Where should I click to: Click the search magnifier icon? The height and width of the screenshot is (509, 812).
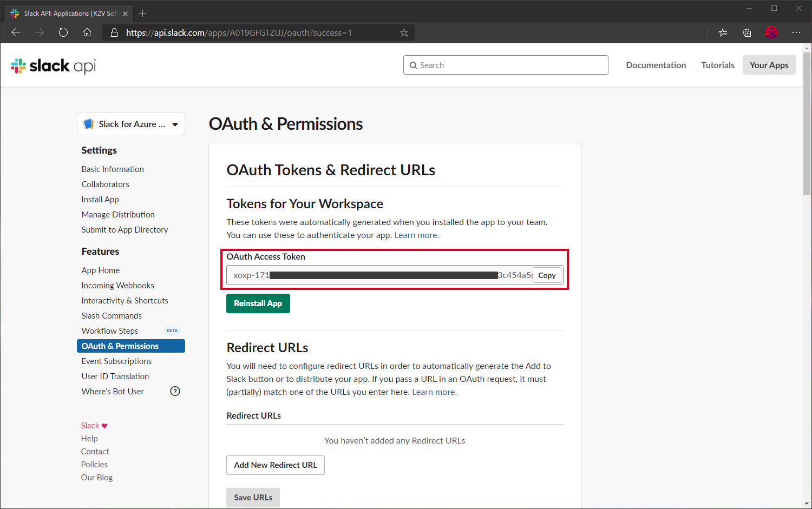coord(414,65)
